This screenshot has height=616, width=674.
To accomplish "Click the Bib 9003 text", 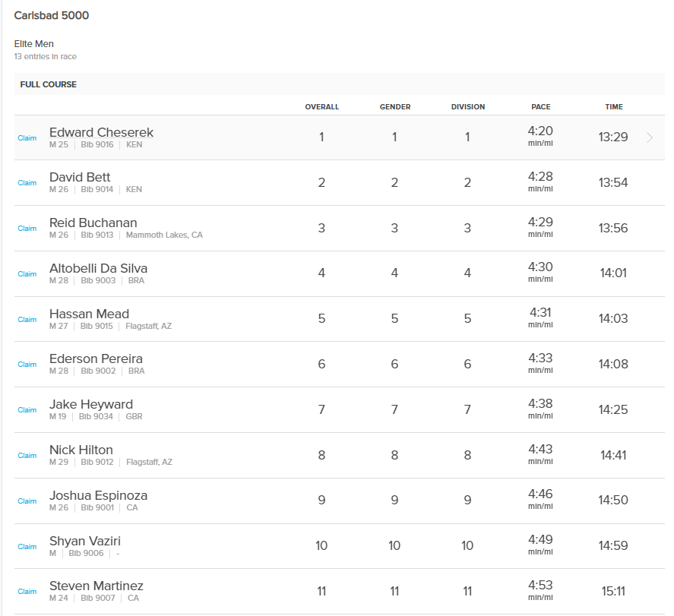I will (99, 280).
